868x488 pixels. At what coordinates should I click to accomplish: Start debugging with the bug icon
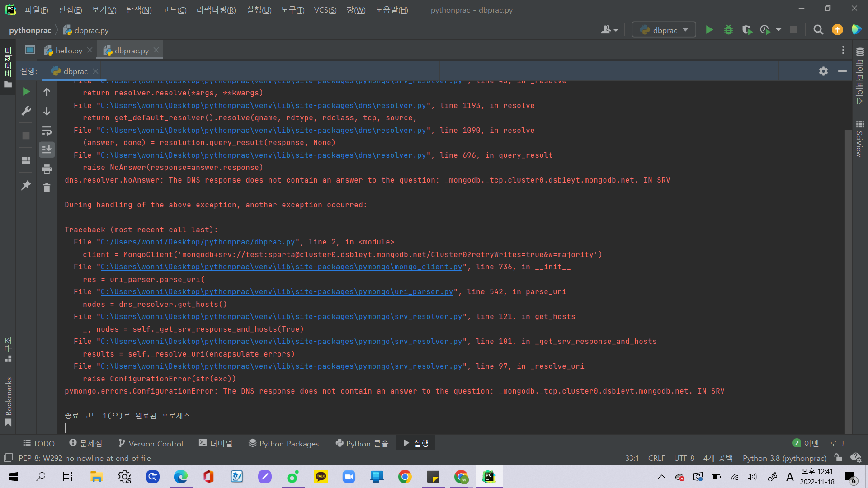[x=728, y=30]
